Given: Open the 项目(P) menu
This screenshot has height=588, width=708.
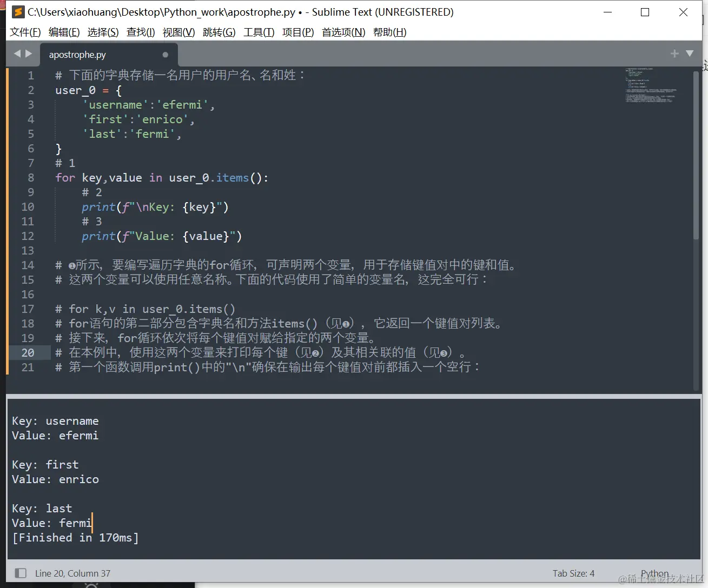Looking at the screenshot, I should click(x=298, y=32).
